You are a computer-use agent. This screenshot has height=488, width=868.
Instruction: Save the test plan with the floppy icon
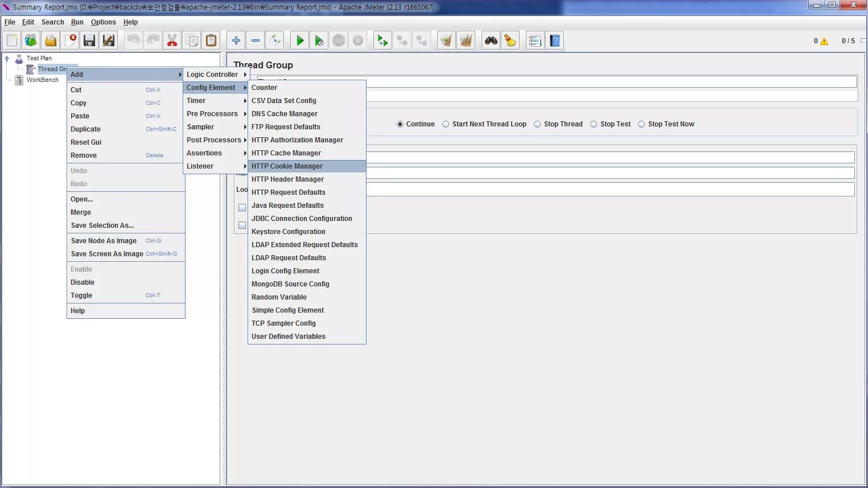[89, 40]
